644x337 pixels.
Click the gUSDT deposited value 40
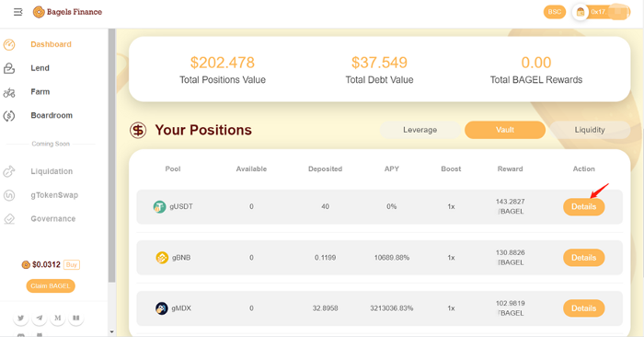(326, 207)
